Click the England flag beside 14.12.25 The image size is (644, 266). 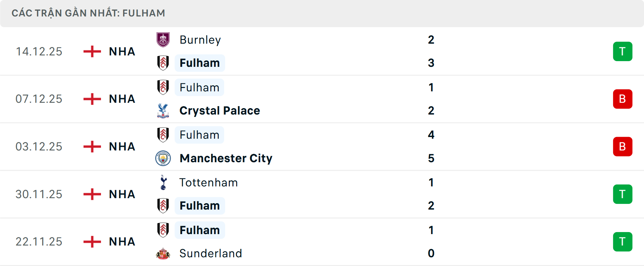tap(92, 51)
